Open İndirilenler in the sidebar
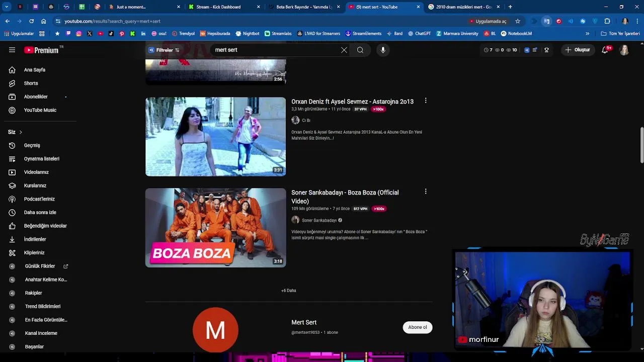Image resolution: width=644 pixels, height=362 pixels. click(35, 239)
